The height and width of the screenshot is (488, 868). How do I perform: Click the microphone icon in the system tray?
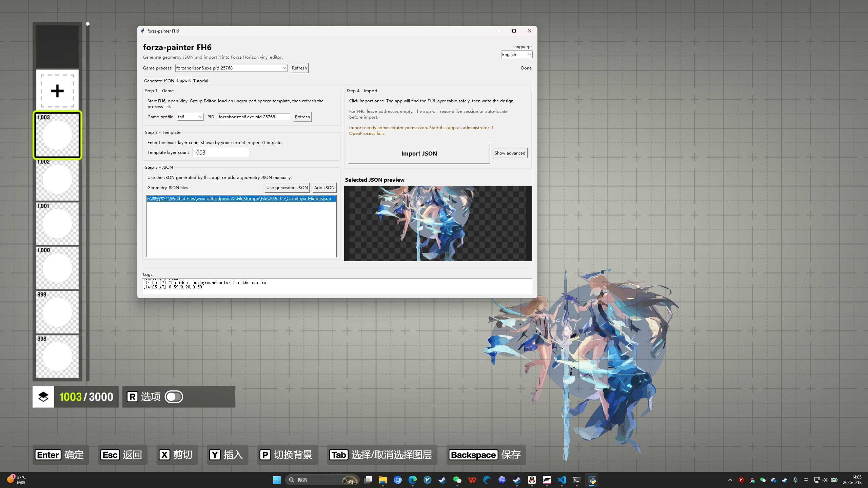pos(795,480)
